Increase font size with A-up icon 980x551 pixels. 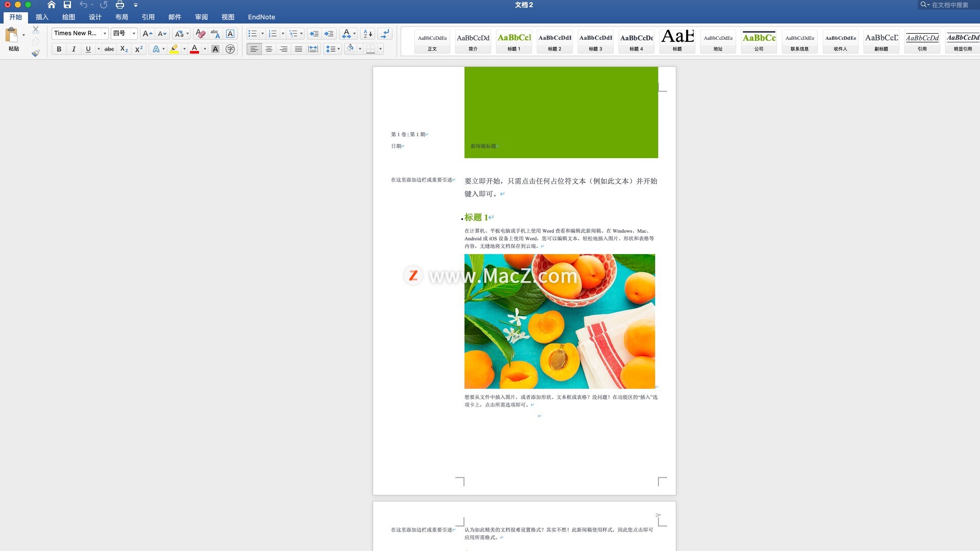point(148,34)
